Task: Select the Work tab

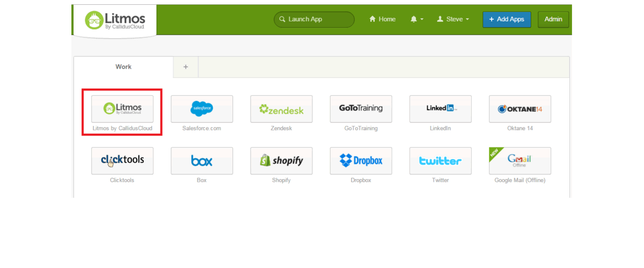Action: point(123,67)
